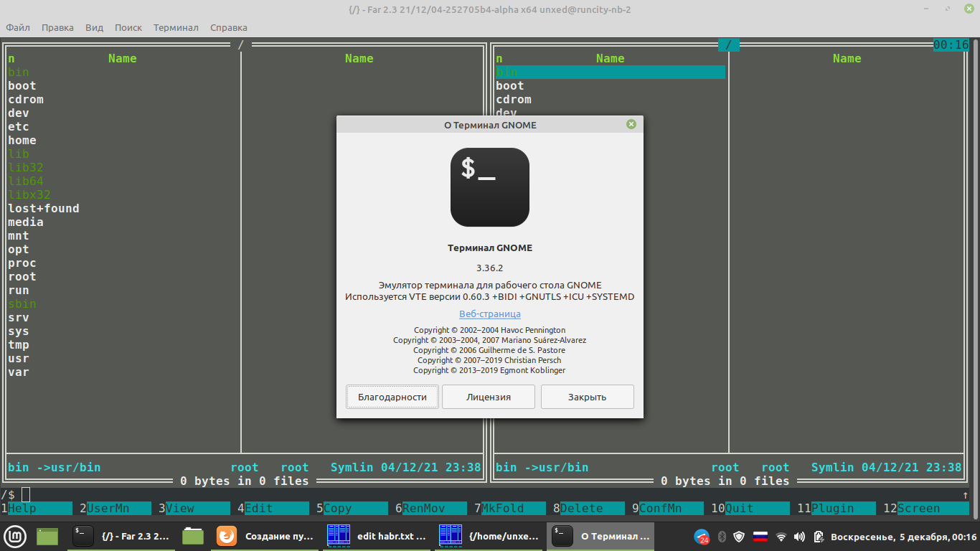Click the 00:16 clock in the right panel corner
980x551 pixels.
point(951,44)
